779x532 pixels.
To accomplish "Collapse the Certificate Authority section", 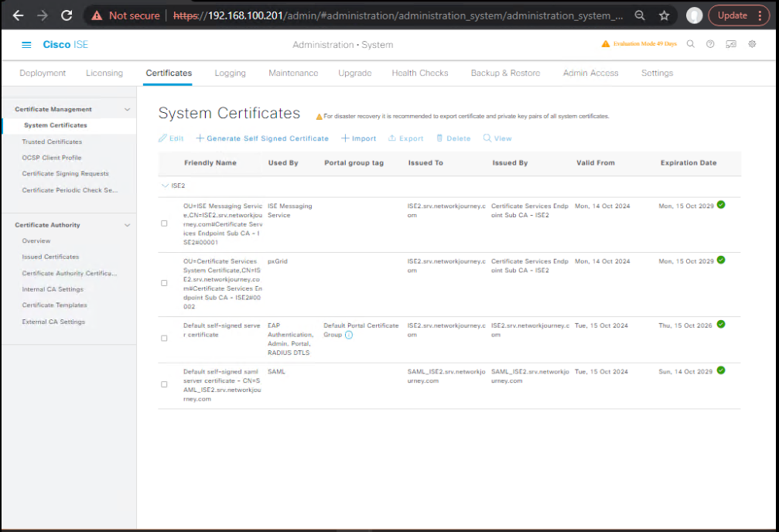I will tap(127, 225).
